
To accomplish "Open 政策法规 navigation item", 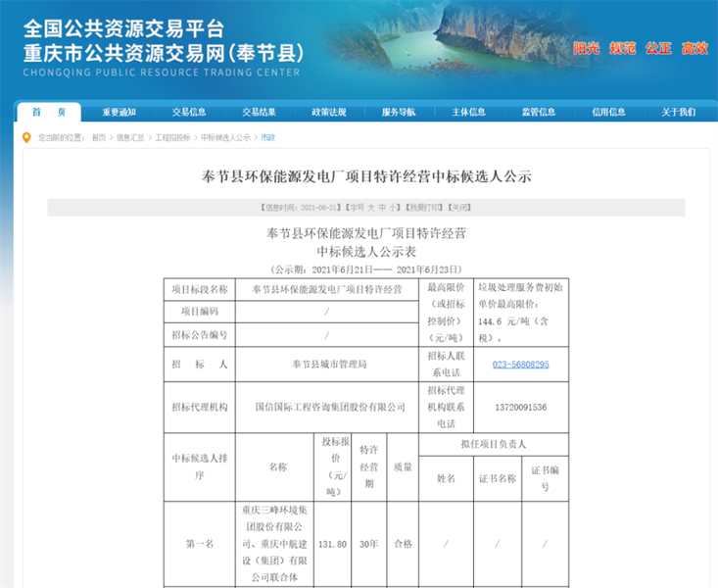I will pyautogui.click(x=329, y=112).
